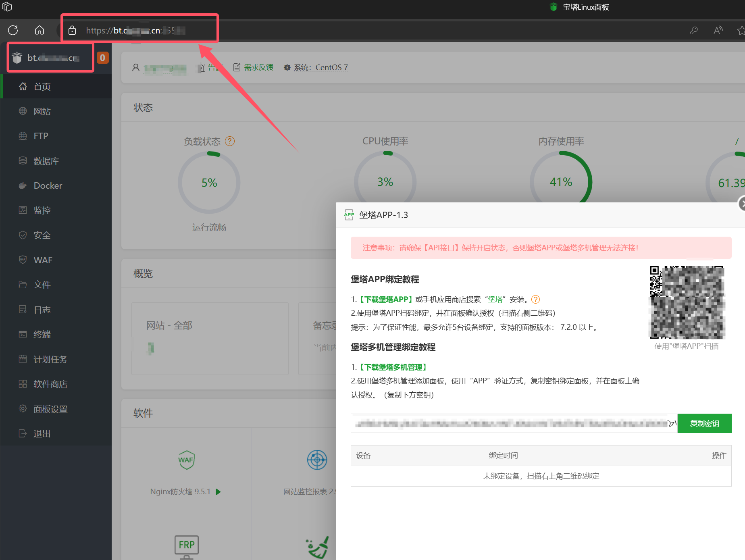The image size is (745, 560).
Task: Click the 操作 column header
Action: [719, 455]
